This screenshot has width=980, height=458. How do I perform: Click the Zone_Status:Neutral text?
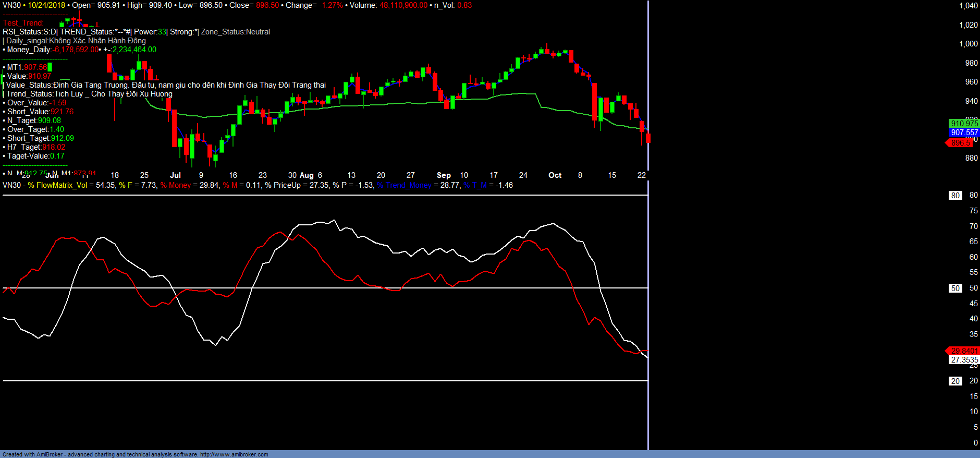coord(236,32)
